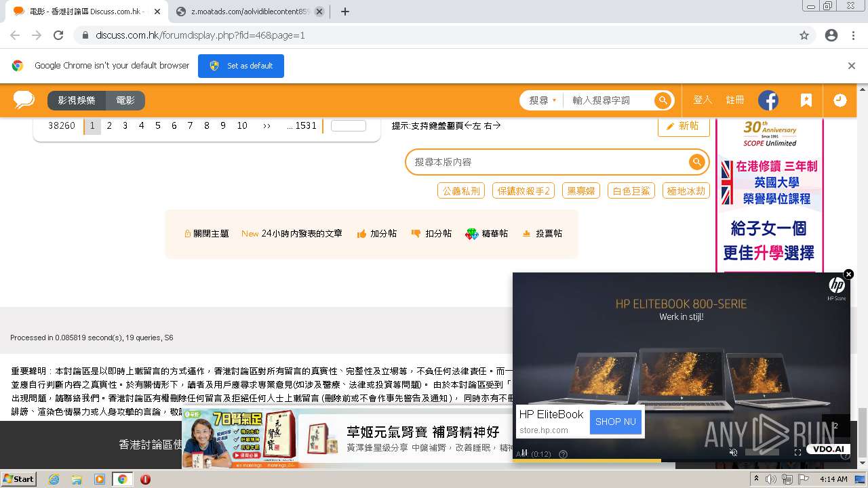This screenshot has width=868, height=488.
Task: Filter by 24小時內發表的文章
Action: (292, 233)
